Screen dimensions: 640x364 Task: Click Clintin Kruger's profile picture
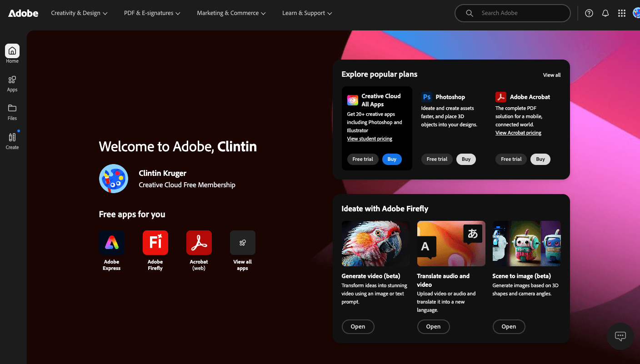click(114, 179)
